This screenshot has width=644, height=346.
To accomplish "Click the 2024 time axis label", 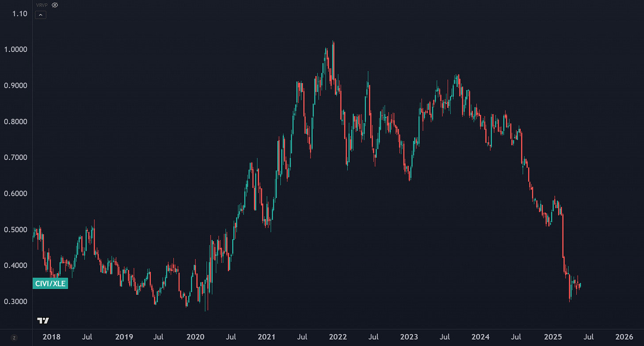I will click(480, 338).
